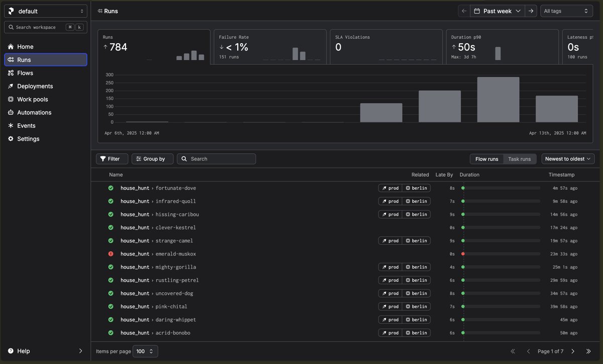This screenshot has width=603, height=364.
Task: Open the Duration p90 card
Action: coord(502,47)
